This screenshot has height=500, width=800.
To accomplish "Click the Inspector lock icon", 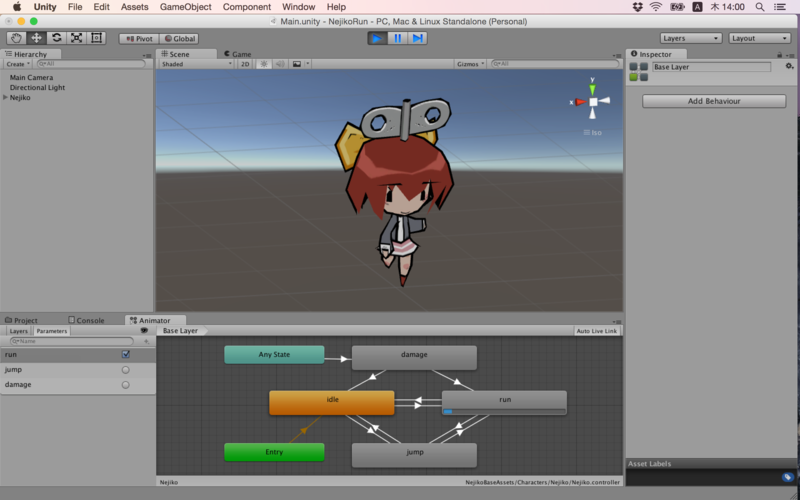I will click(x=779, y=55).
